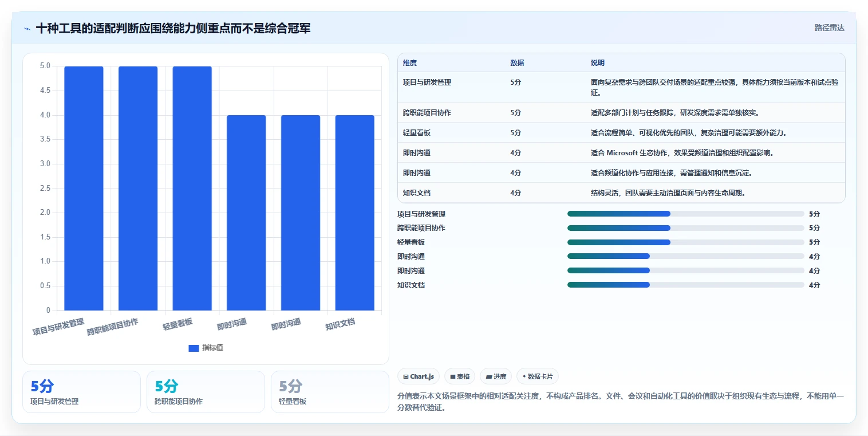Viewport: 868px width, 436px height.
Task: Click the progress bar for 轻量看板
Action: [x=686, y=242]
